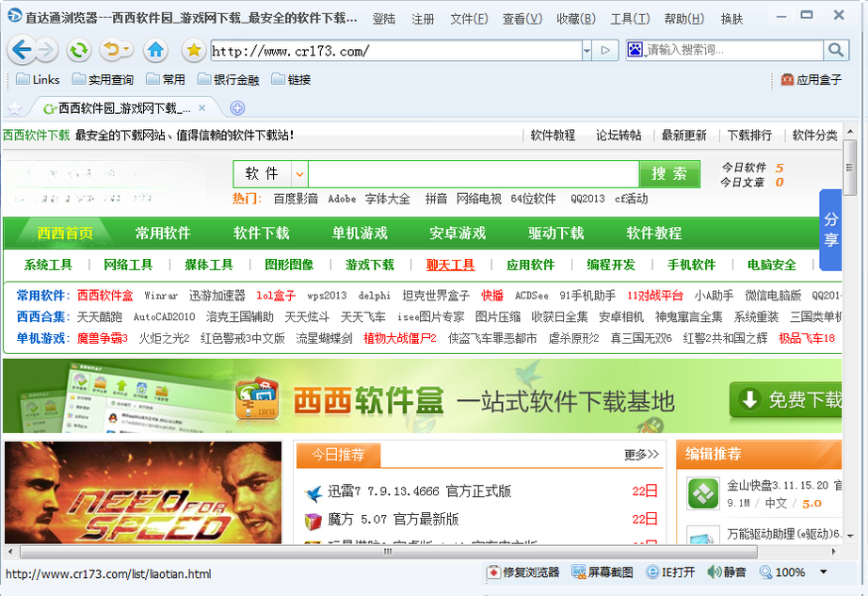The width and height of the screenshot is (868, 596).
Task: Select the 安卓游戏 nav tab
Action: pos(458,233)
